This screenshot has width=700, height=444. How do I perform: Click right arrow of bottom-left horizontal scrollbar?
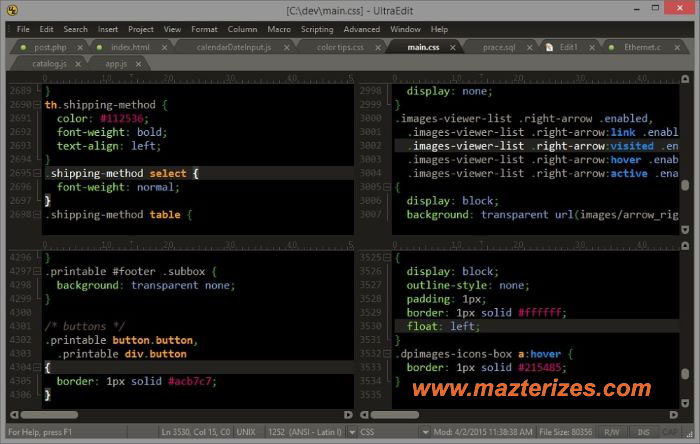tap(348, 415)
